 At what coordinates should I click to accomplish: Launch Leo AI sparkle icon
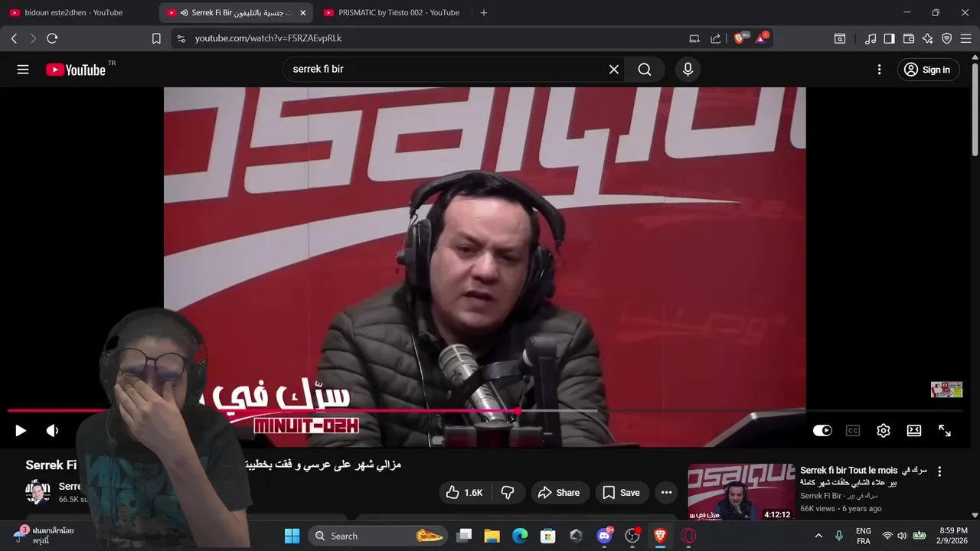[928, 38]
